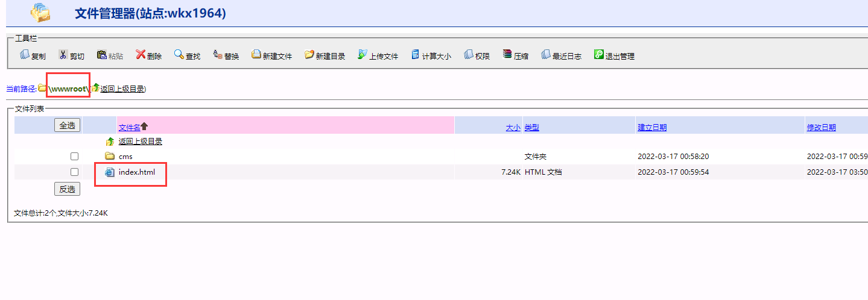Viewport: 868px width, 300px height.
Task: Click the 文件总计 summary text
Action: [61, 213]
